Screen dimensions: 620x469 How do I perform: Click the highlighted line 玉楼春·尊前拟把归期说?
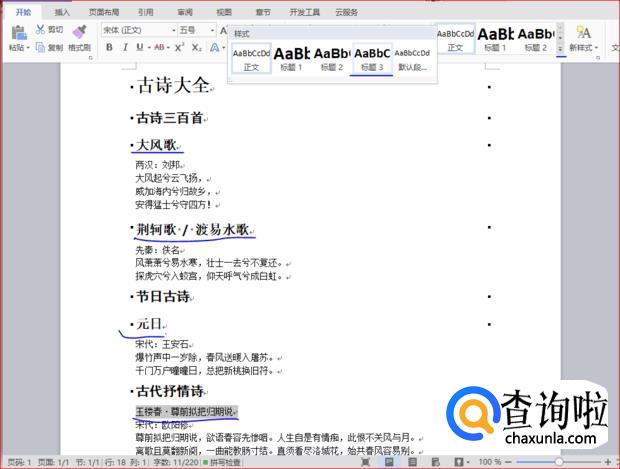185,412
